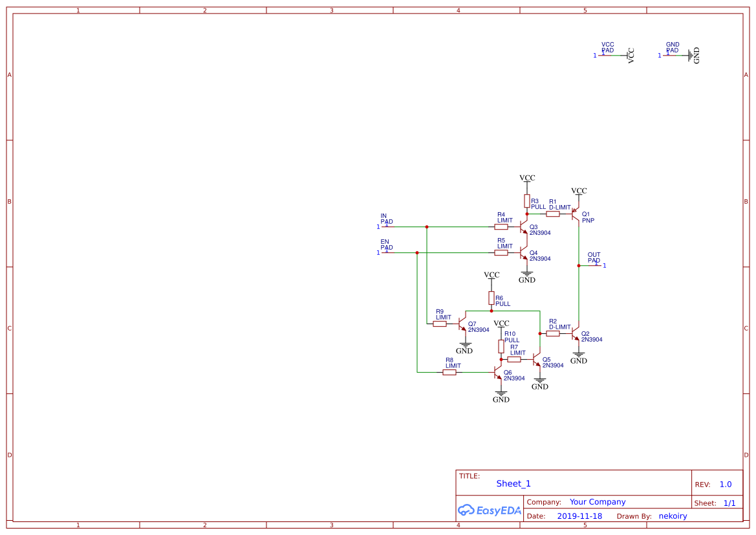This screenshot has width=756, height=535.
Task: Select the GND ground symbol below Q4
Action: point(527,274)
